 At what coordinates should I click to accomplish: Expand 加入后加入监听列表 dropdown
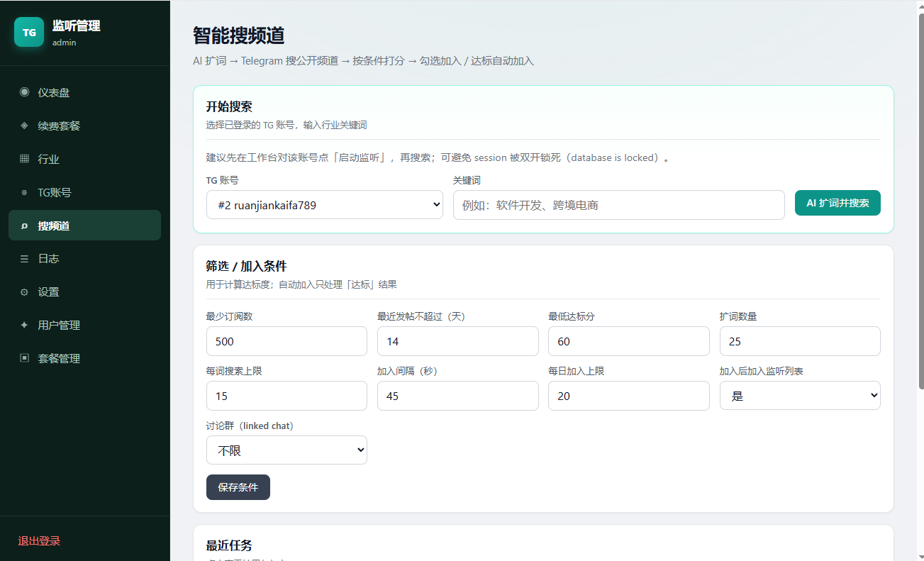click(x=800, y=396)
